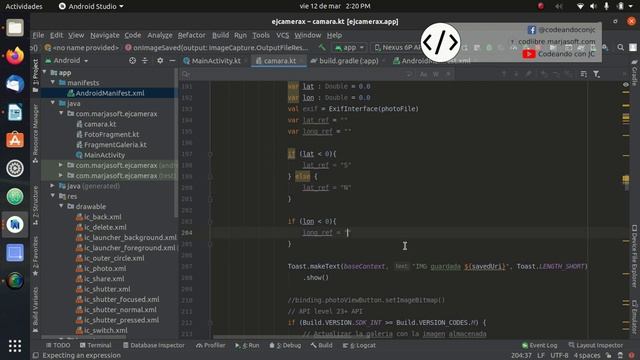
Task: Open the Event Log panel
Action: point(539,345)
